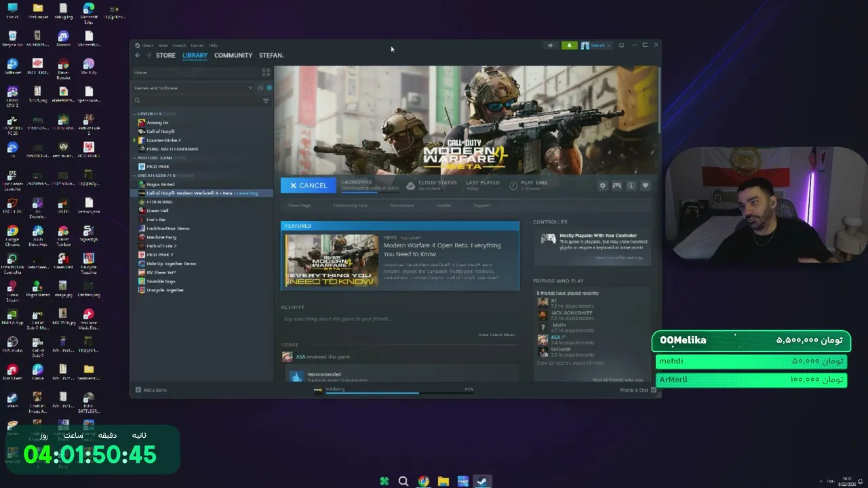This screenshot has width=868, height=488.
Task: Switch library to grid view icon
Action: coord(266,72)
